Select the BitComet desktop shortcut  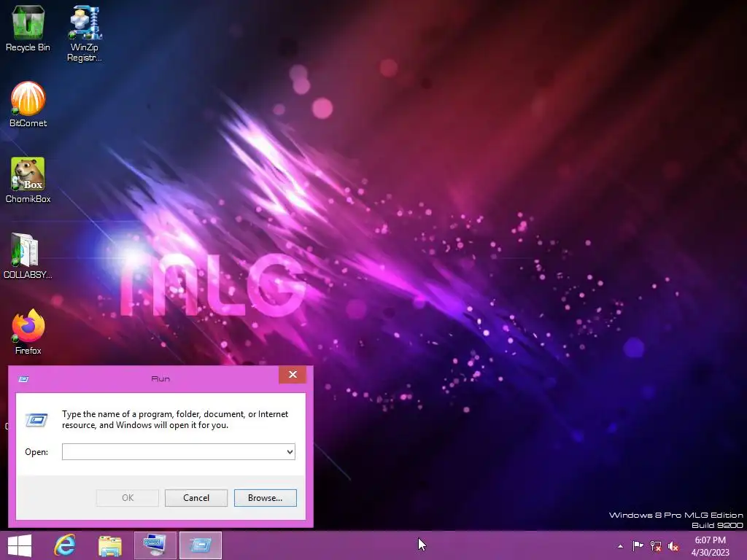pos(28,104)
